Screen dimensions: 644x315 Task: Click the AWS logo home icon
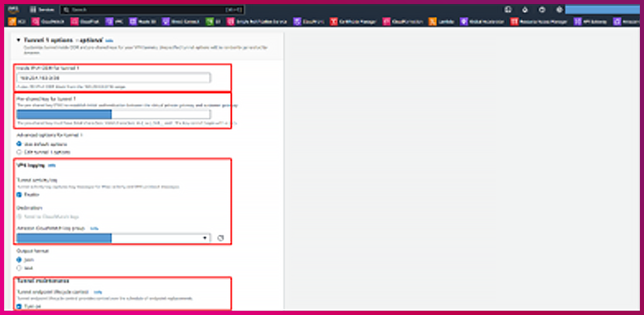tap(13, 10)
